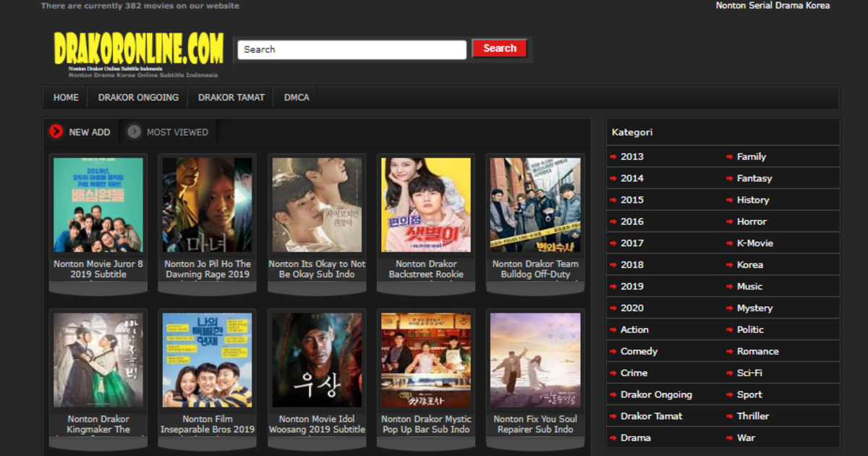Browse the Action category
The image size is (868, 456).
634,329
